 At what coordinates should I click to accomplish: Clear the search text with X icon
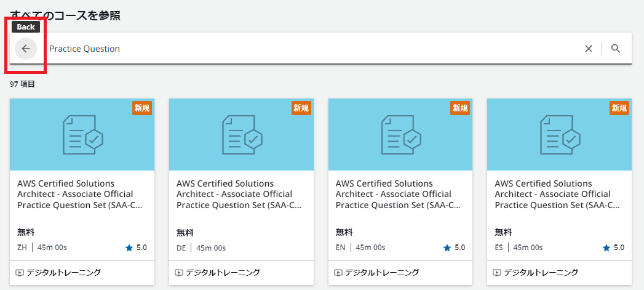[x=589, y=49]
